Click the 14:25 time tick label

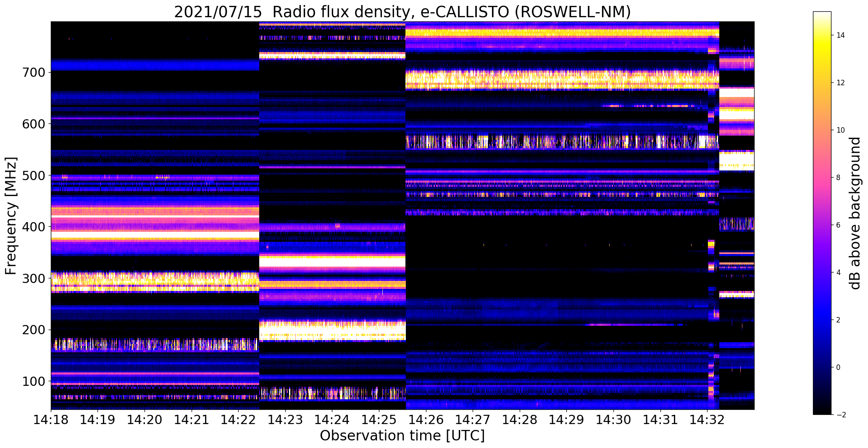tap(379, 419)
